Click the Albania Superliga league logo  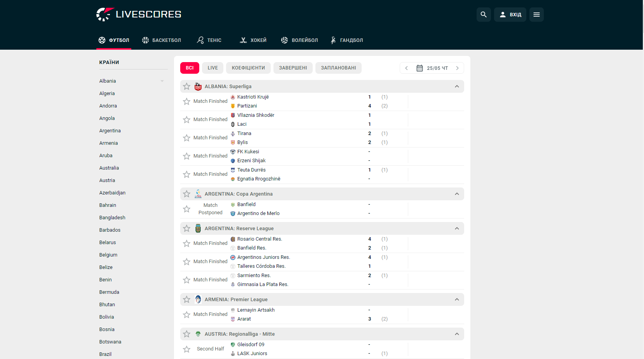198,86
